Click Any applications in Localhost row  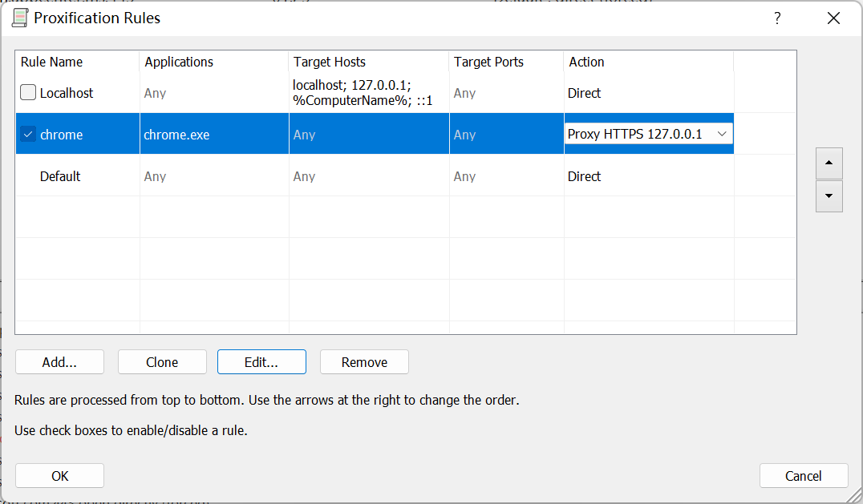[156, 94]
